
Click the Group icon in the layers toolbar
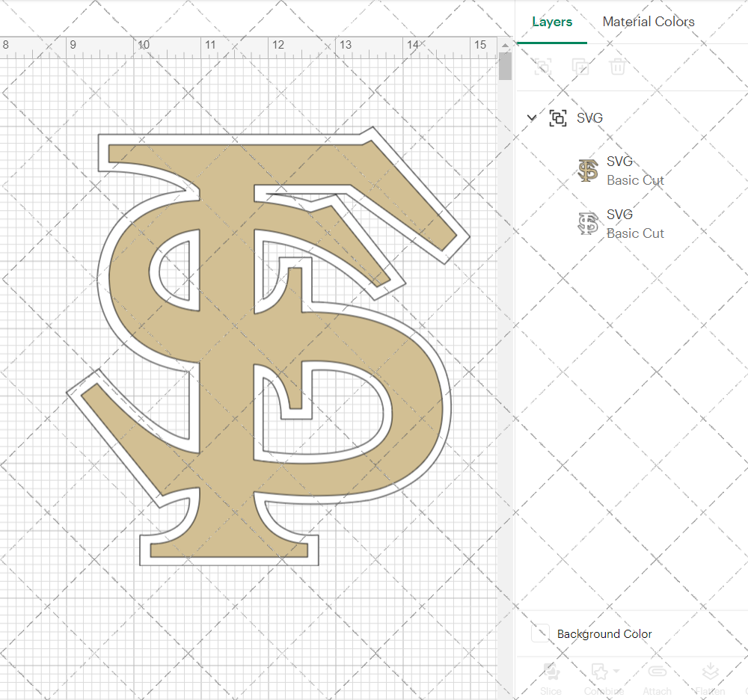click(x=542, y=67)
